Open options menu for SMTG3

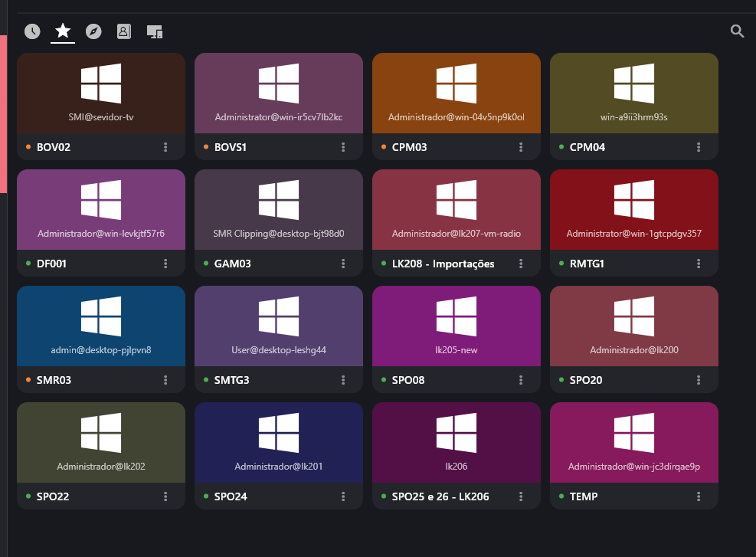(x=343, y=380)
